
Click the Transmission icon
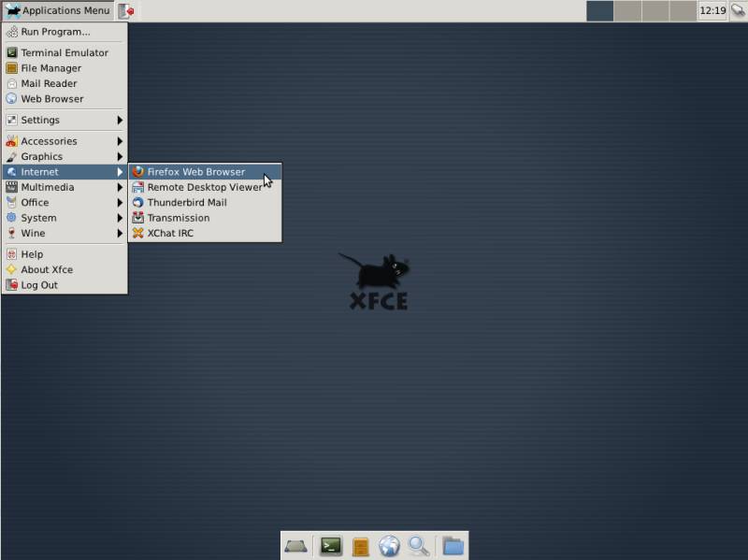click(x=137, y=218)
